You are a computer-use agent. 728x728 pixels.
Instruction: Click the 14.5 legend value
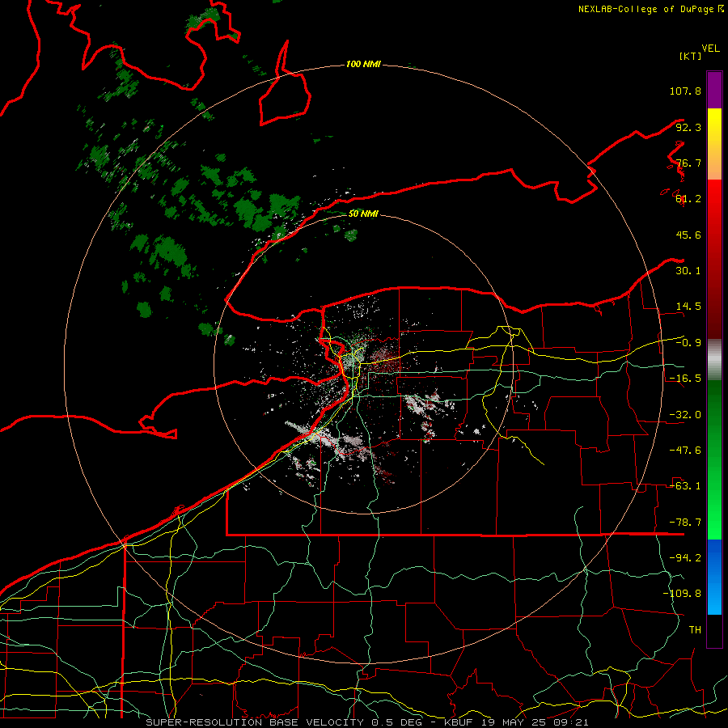[688, 307]
